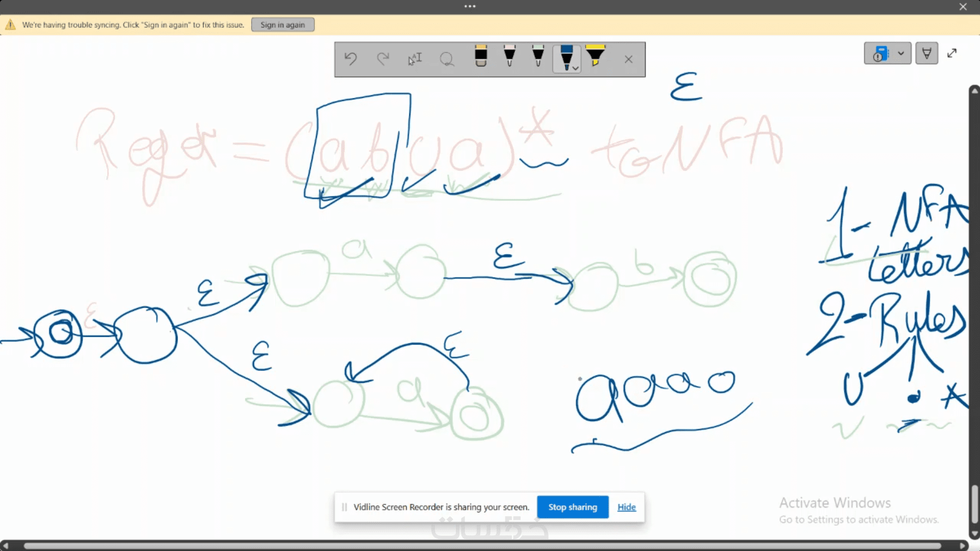Pick the green-tipped pen
The height and width of the screenshot is (551, 980).
[x=538, y=57]
